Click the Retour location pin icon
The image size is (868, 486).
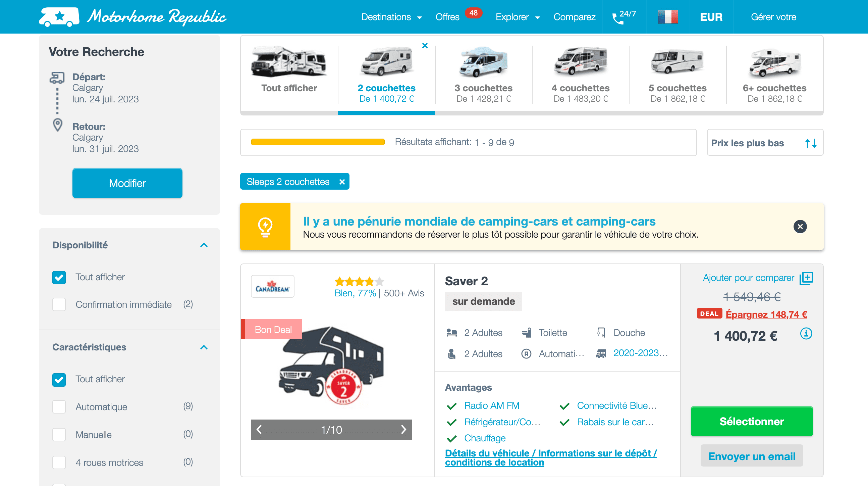[58, 125]
